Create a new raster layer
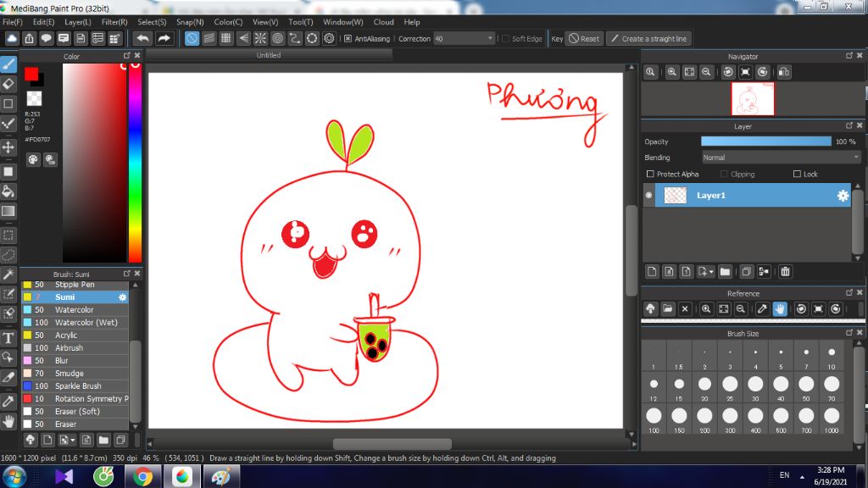The image size is (868, 488). point(652,272)
